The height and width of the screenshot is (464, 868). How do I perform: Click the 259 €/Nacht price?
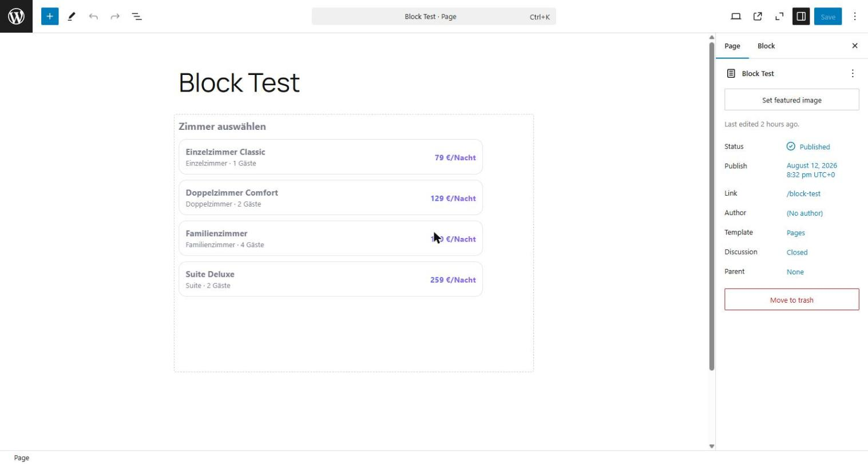click(453, 280)
